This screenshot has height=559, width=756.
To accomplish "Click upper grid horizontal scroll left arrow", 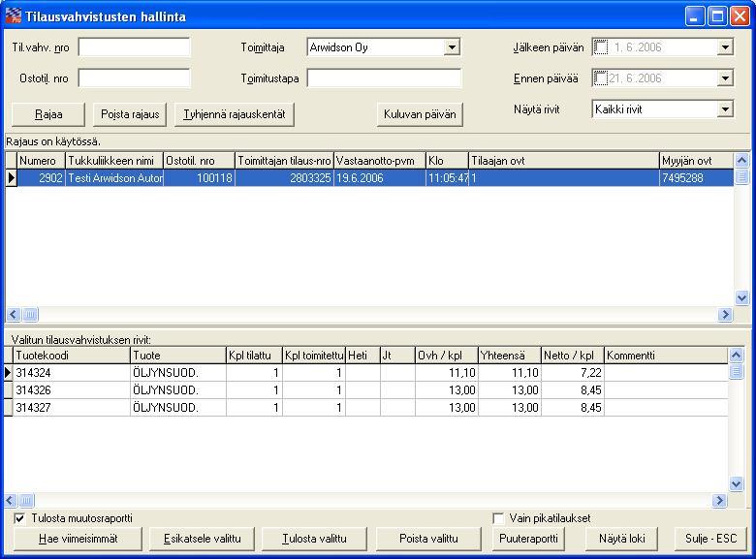I will coord(13,315).
